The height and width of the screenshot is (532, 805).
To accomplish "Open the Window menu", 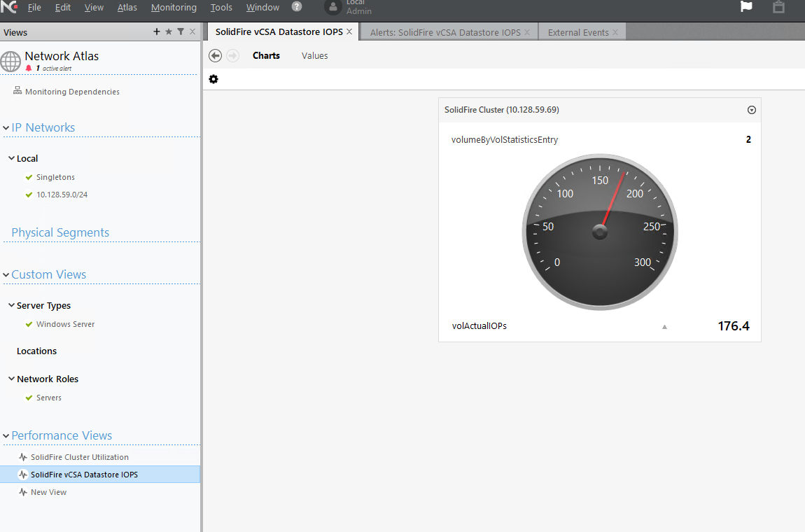I will pos(262,7).
